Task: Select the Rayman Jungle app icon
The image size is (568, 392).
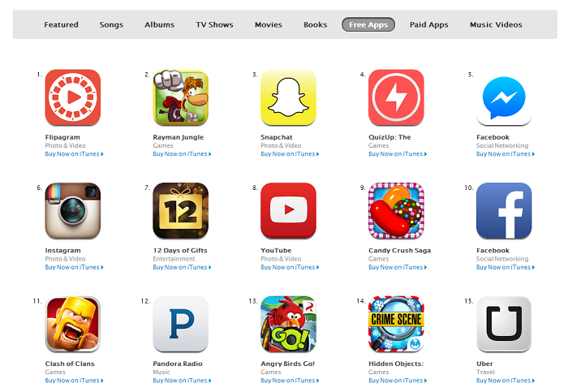Action: coord(180,97)
